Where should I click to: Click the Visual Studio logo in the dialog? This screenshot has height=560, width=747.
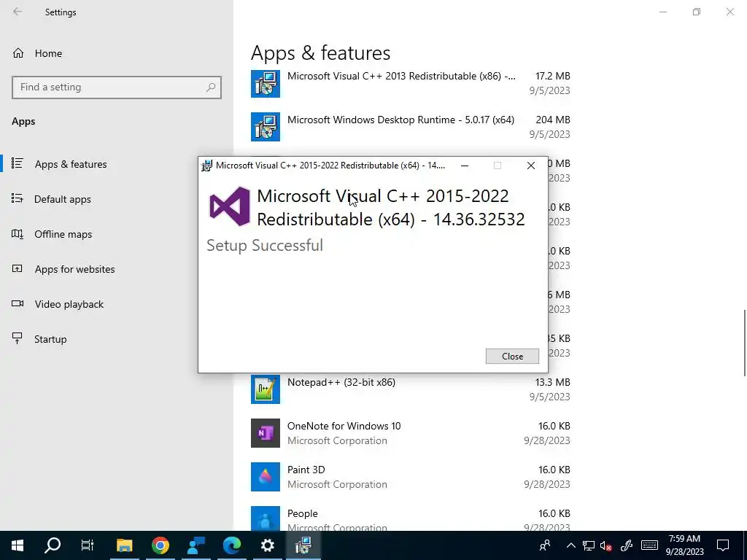pyautogui.click(x=230, y=206)
